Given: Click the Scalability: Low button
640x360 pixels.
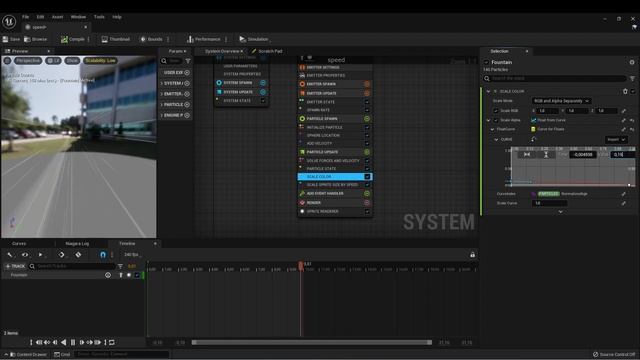Looking at the screenshot, I should (100, 60).
